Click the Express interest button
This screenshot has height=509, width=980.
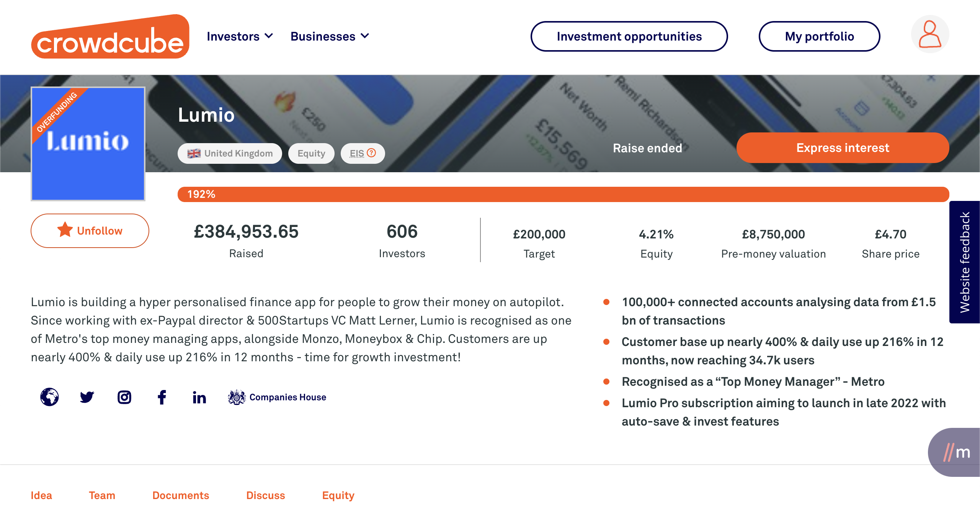[x=843, y=148]
